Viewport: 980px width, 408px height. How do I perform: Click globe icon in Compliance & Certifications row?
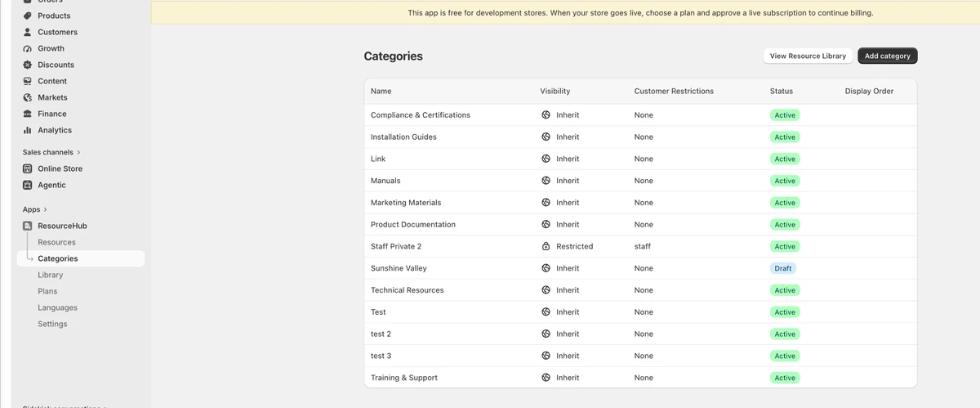click(546, 115)
